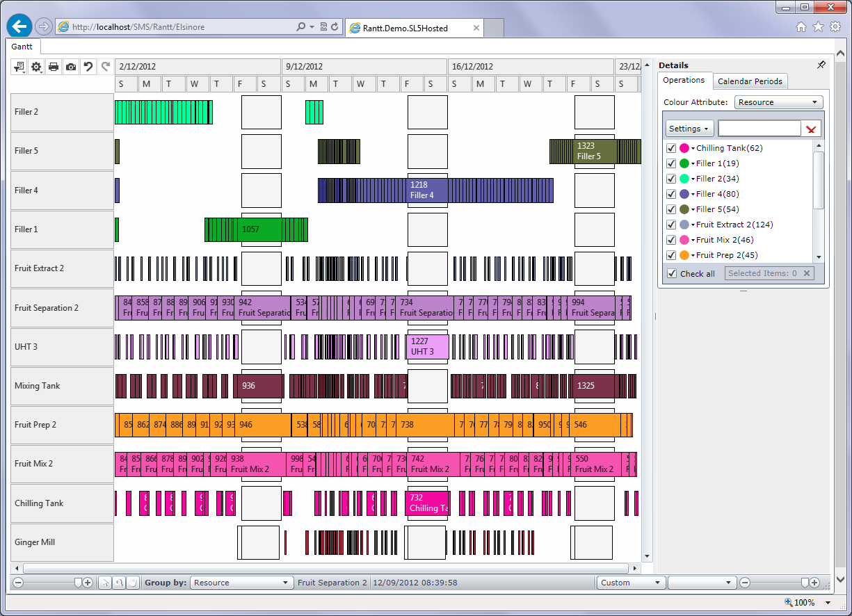The height and width of the screenshot is (616, 852).
Task: Click the left zoom-in plus button
Action: 88,583
